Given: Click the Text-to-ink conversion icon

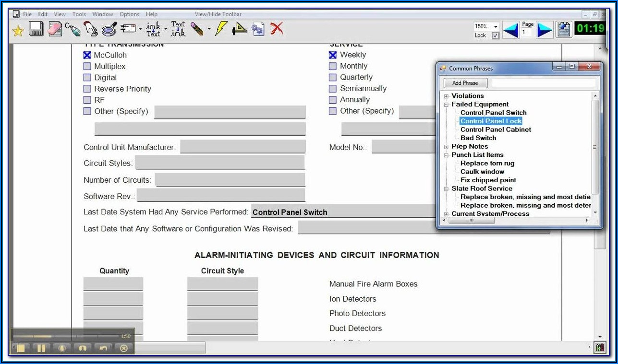Looking at the screenshot, I should (178, 29).
